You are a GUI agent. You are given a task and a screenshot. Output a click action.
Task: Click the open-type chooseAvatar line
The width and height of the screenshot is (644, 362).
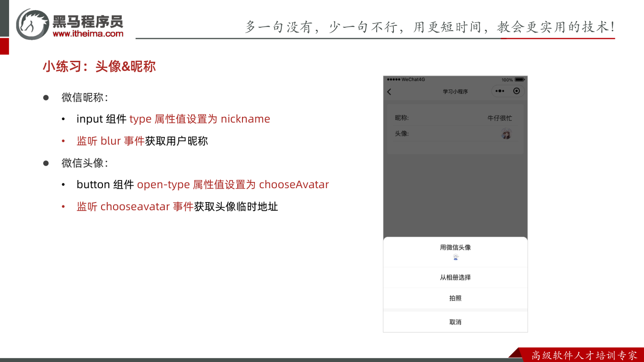pyautogui.click(x=203, y=184)
